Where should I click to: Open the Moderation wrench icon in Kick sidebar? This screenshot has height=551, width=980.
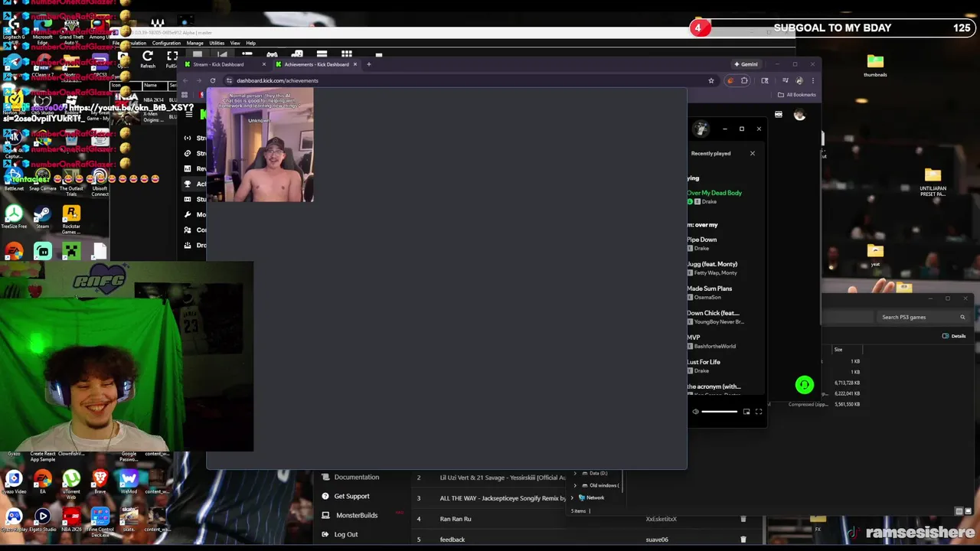(x=188, y=214)
